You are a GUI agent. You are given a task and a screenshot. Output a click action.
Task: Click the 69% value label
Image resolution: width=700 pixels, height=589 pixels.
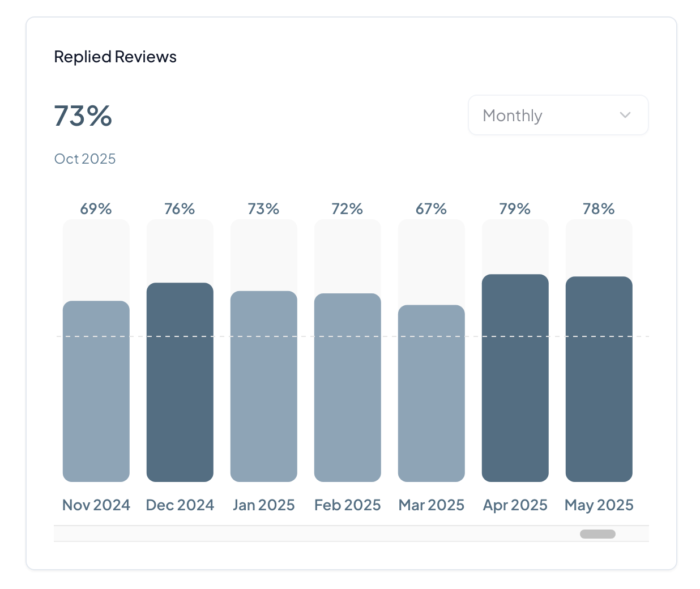tap(96, 209)
